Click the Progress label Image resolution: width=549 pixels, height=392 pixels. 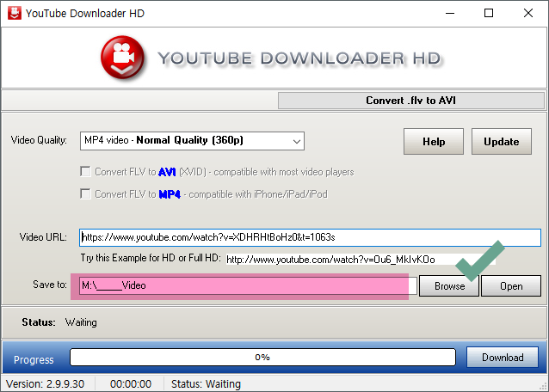(34, 360)
